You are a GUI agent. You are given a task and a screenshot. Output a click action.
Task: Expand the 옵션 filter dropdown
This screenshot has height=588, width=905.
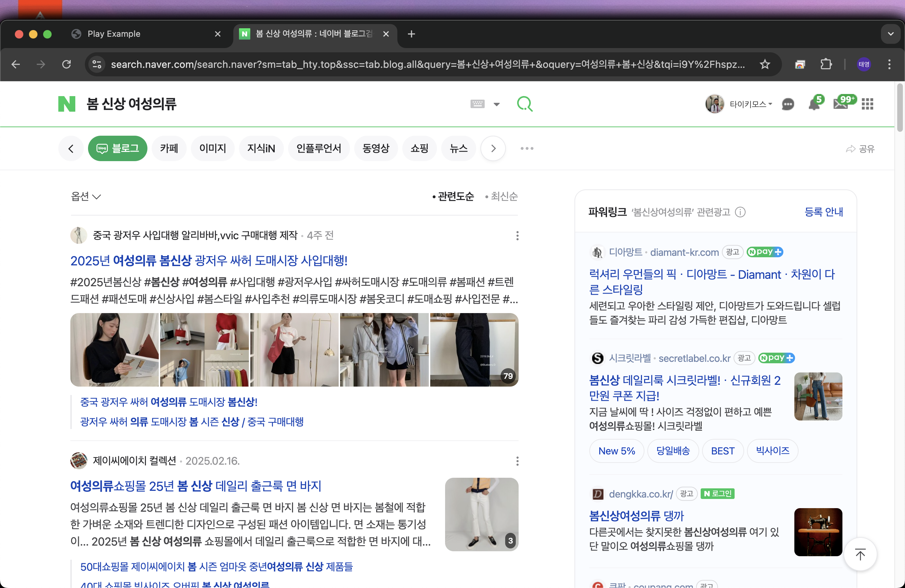[86, 196]
